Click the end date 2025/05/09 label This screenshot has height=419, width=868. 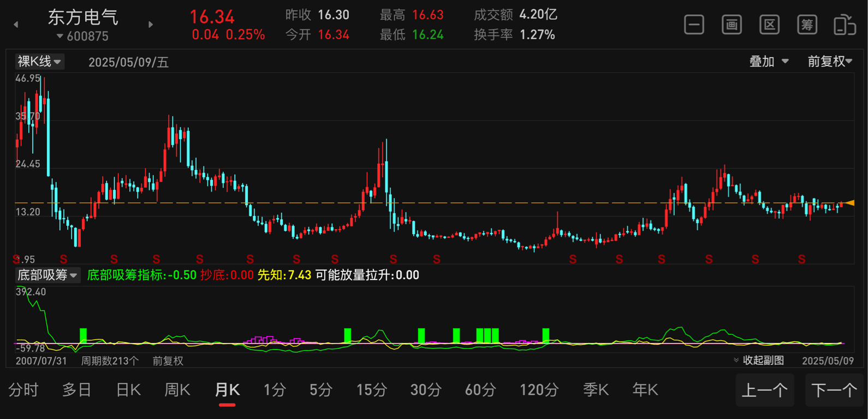point(828,361)
